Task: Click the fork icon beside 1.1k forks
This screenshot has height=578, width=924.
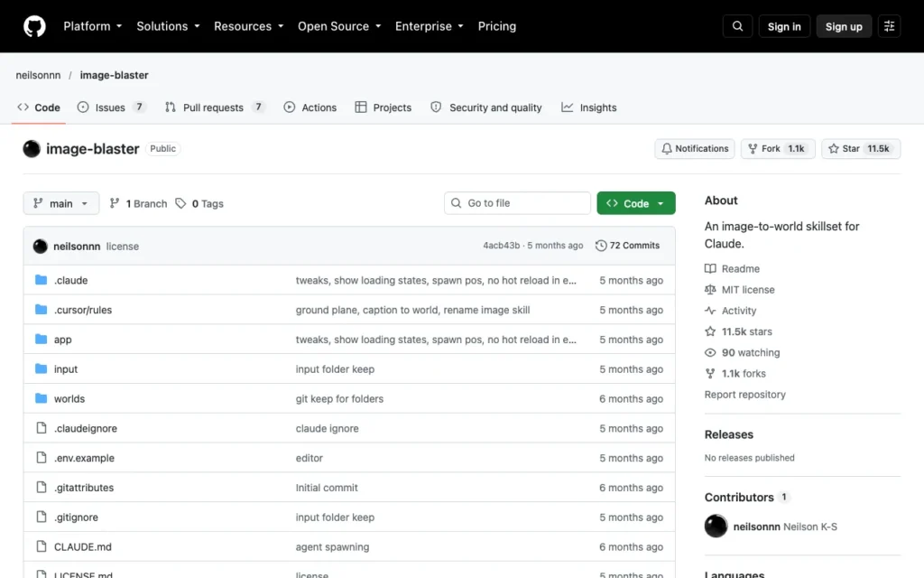Action: [x=710, y=373]
